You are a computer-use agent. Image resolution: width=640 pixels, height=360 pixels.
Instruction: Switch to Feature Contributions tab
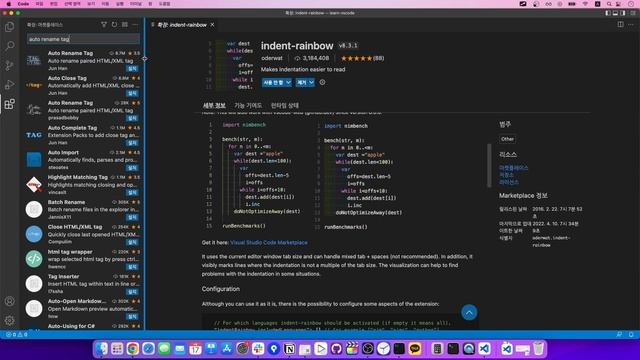click(x=248, y=105)
